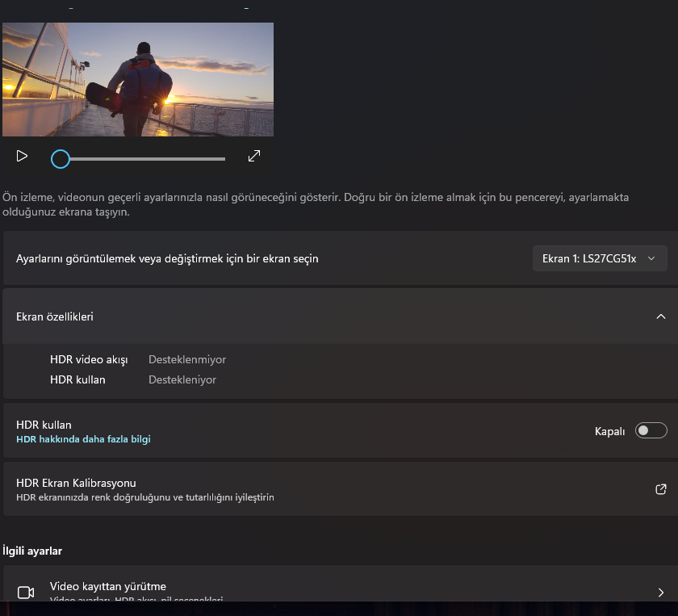Expand the preview video to full screen
Screen dimensions: 678x616
click(x=254, y=156)
